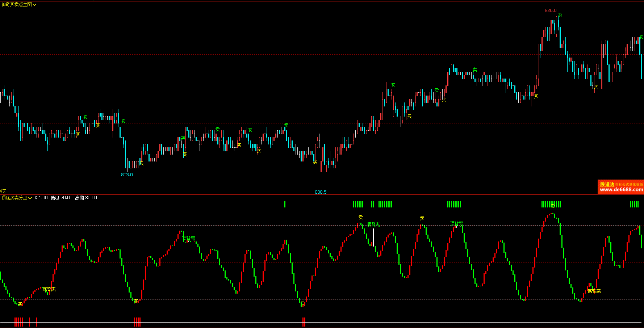The width and height of the screenshot is (644, 328).
Task: Select the leftmost red signal bar cluster
Action: pos(18,321)
